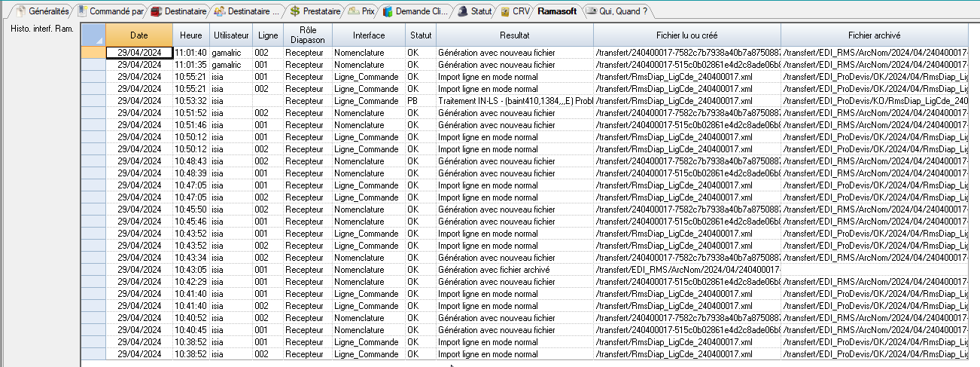Click the people icon on second Destinataire tab

pyautogui.click(x=219, y=11)
